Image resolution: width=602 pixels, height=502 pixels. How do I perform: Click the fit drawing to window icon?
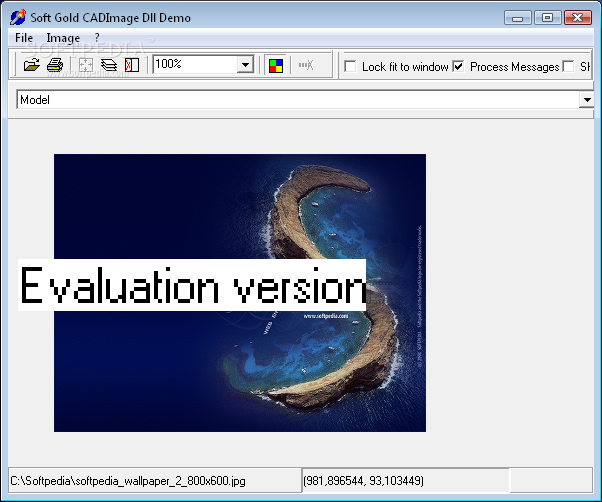point(86,65)
